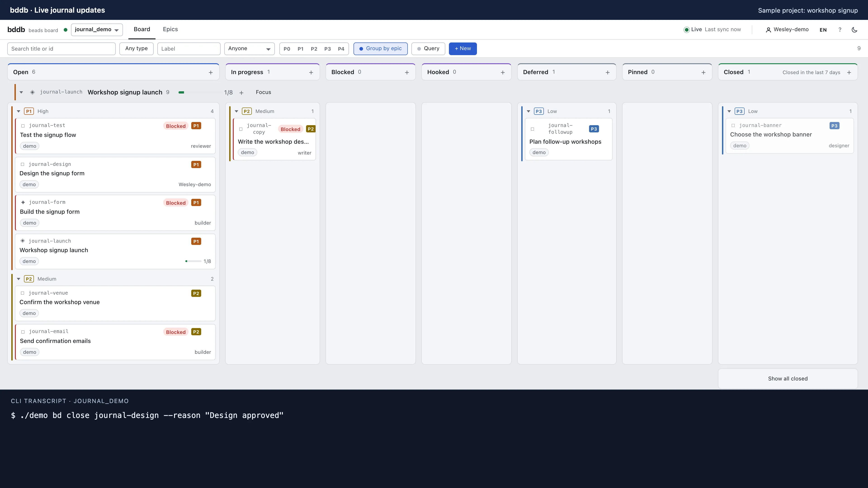Collapse P3 Low group in Deferred

tap(528, 111)
